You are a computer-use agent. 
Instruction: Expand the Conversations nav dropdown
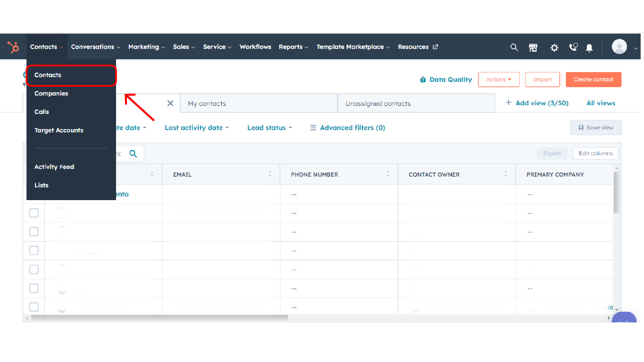pos(95,47)
